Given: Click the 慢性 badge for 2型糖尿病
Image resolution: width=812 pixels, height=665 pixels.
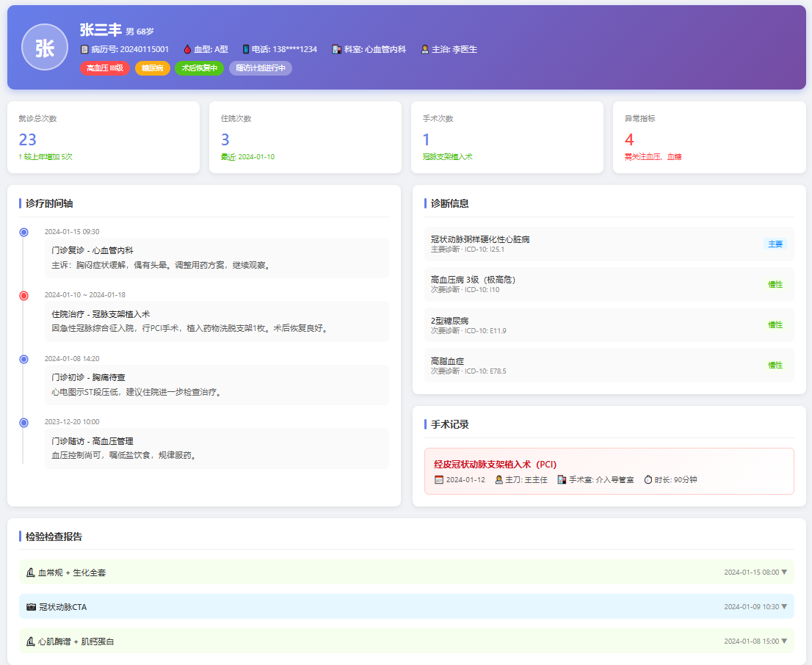Looking at the screenshot, I should pyautogui.click(x=775, y=324).
